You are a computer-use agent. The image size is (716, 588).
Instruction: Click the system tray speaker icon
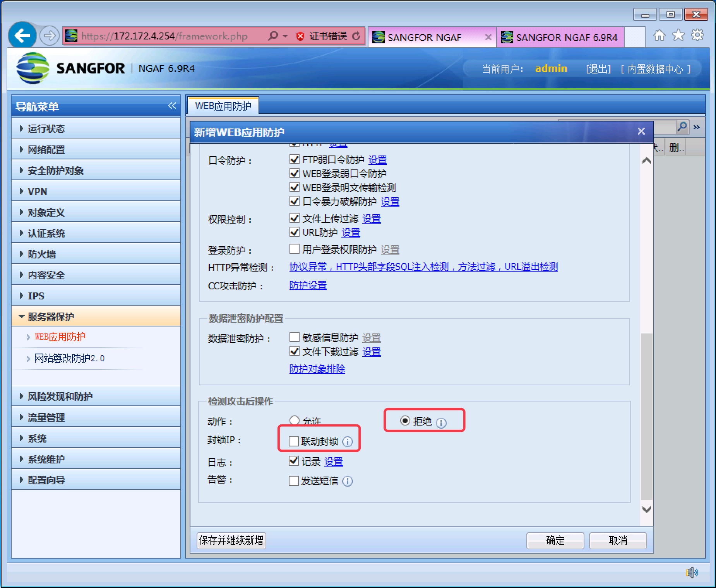(692, 572)
